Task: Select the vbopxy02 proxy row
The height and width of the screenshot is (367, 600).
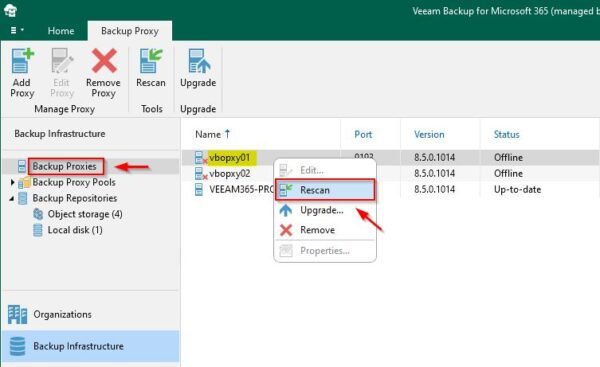Action: tap(390, 173)
